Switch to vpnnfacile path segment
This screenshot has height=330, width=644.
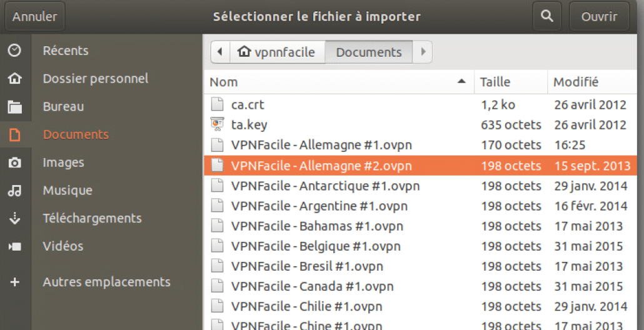277,52
